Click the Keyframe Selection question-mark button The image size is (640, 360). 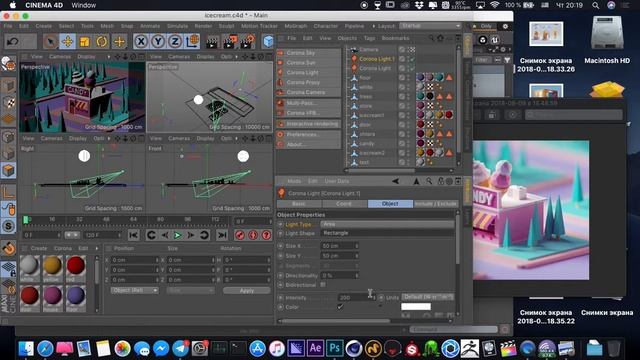pos(267,235)
